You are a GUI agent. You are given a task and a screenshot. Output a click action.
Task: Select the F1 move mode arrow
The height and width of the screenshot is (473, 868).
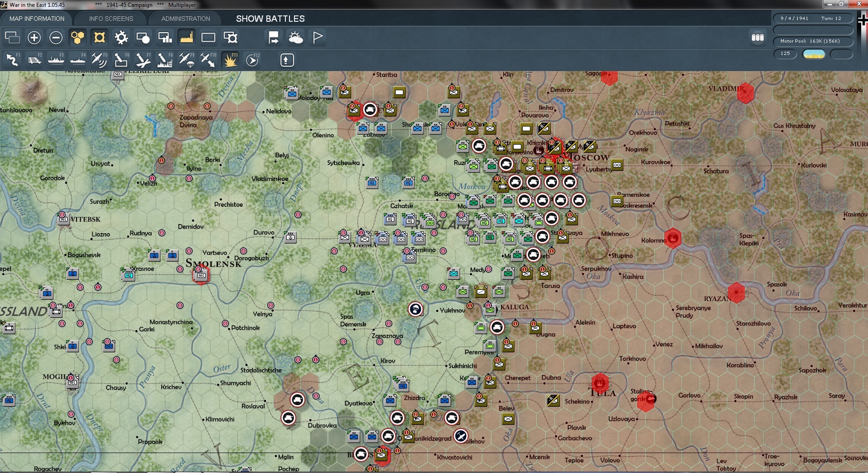[x=12, y=59]
